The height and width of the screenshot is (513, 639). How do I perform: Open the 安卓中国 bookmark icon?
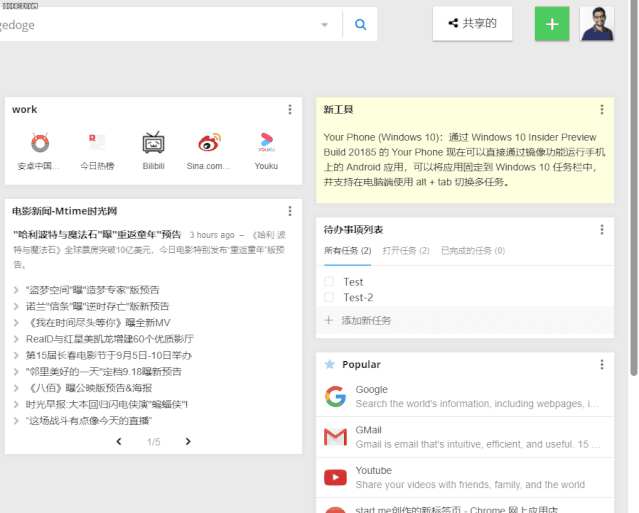point(40,143)
